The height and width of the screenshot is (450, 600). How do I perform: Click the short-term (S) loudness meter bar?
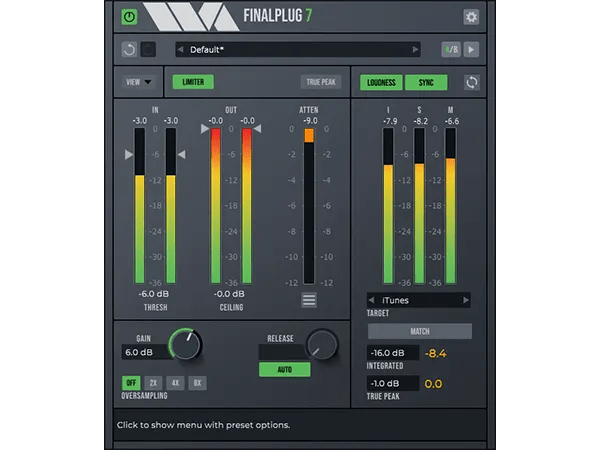pyautogui.click(x=419, y=206)
